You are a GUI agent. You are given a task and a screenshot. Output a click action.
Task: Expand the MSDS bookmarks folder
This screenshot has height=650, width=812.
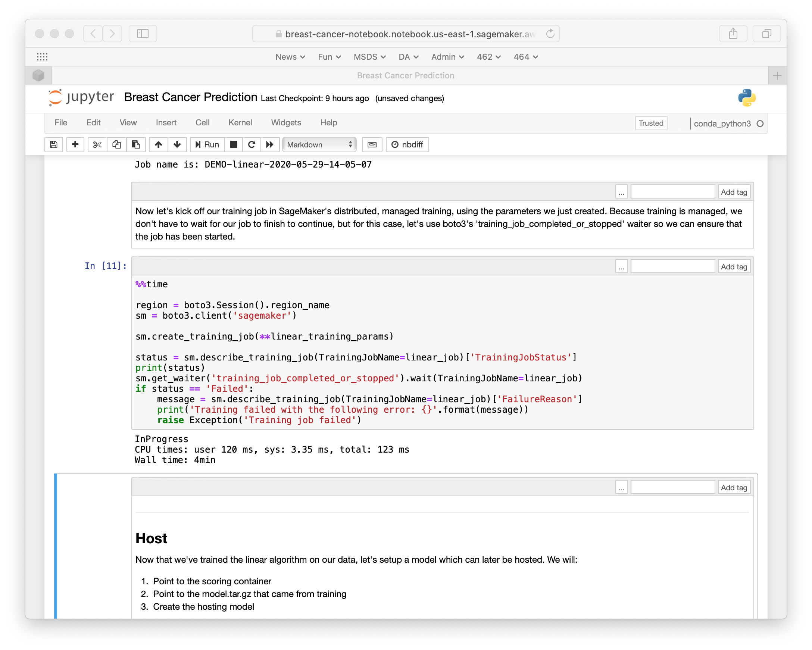click(x=369, y=57)
